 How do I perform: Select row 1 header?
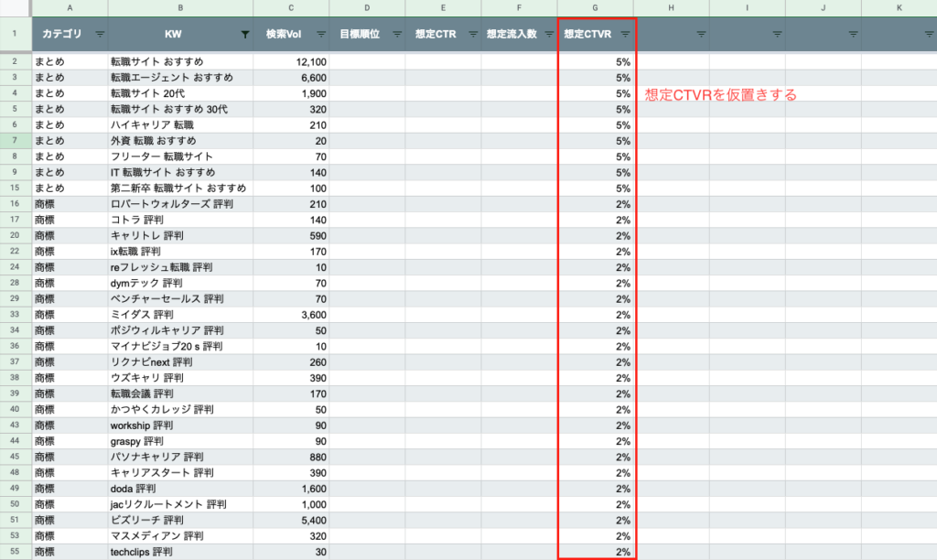[x=16, y=34]
